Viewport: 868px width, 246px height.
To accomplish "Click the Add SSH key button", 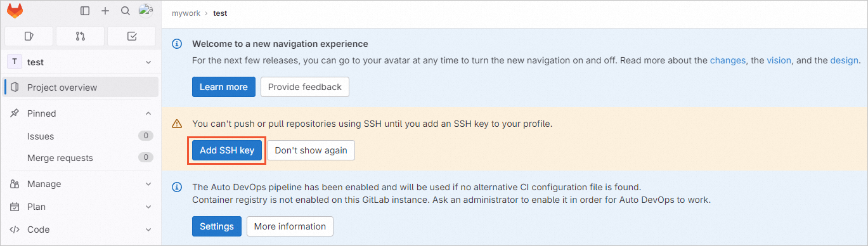I will pyautogui.click(x=227, y=150).
